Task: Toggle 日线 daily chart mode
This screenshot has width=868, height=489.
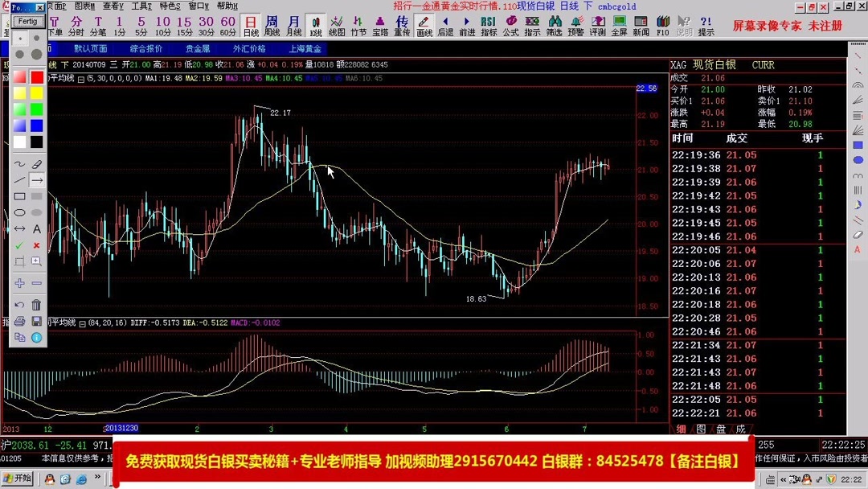Action: coord(251,23)
